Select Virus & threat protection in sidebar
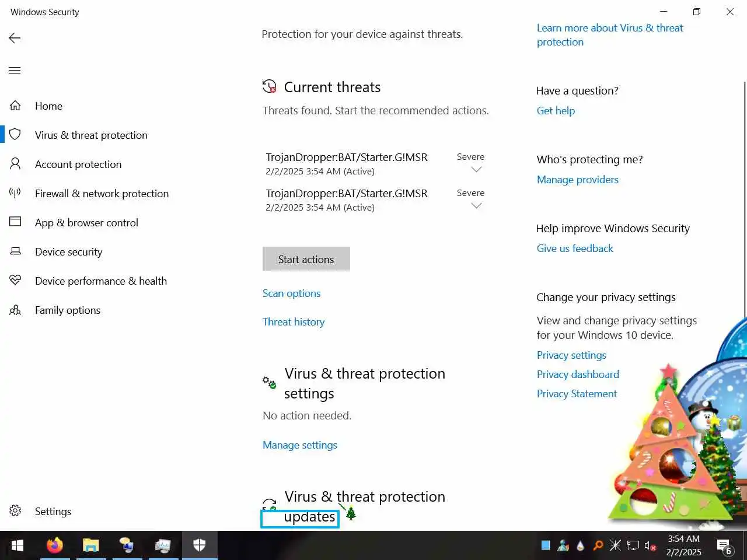 (x=91, y=135)
